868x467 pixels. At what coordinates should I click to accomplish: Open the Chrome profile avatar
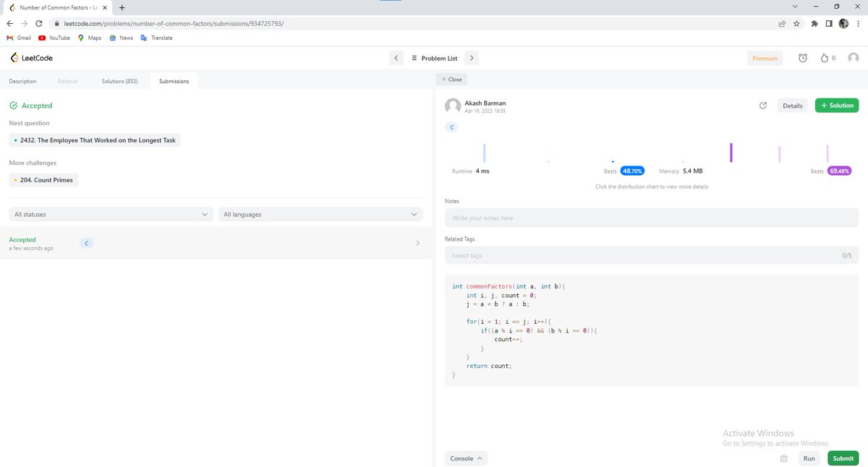coord(843,23)
